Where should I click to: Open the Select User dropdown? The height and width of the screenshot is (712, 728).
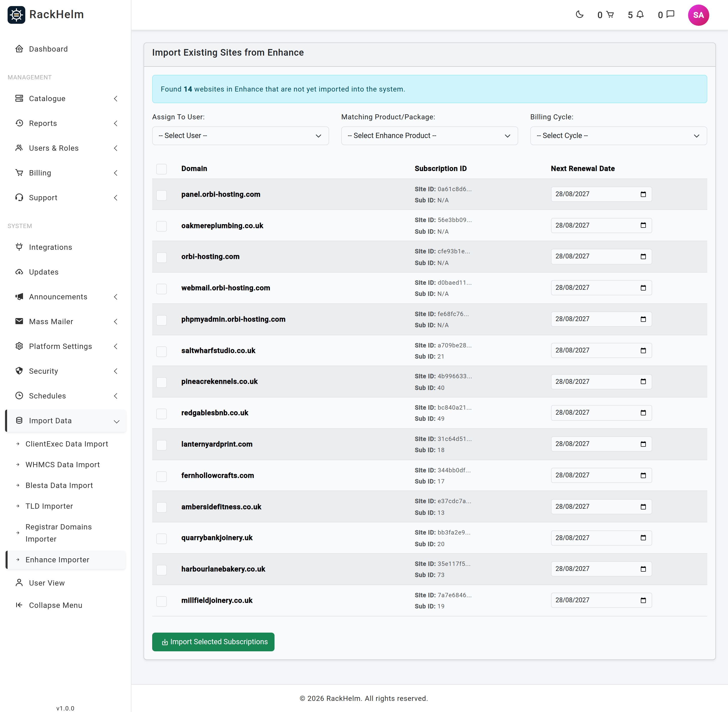pos(240,136)
